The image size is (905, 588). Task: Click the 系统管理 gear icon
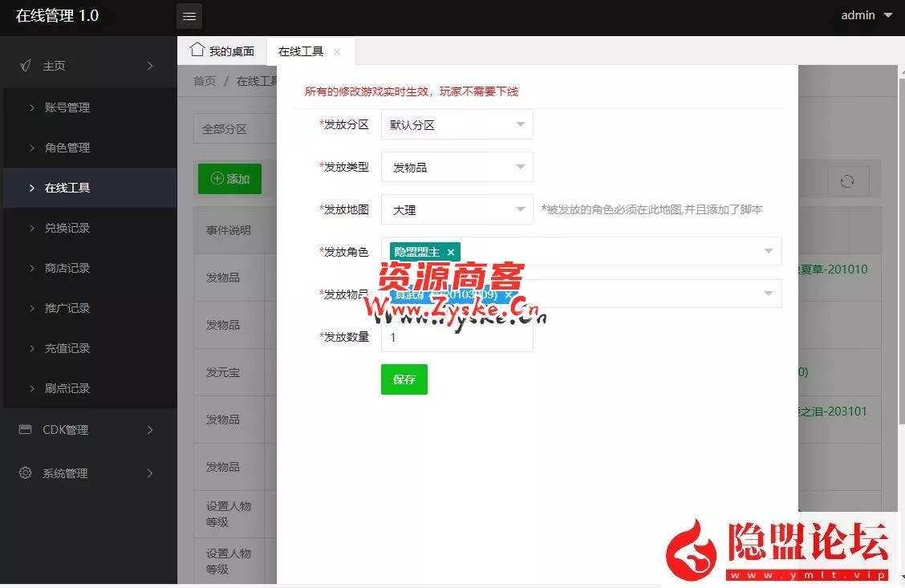pyautogui.click(x=26, y=473)
